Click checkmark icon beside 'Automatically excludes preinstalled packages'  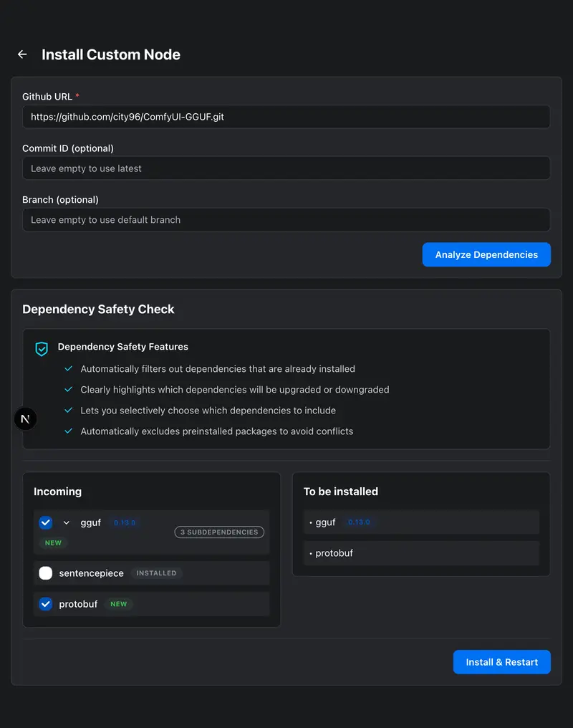pyautogui.click(x=69, y=431)
